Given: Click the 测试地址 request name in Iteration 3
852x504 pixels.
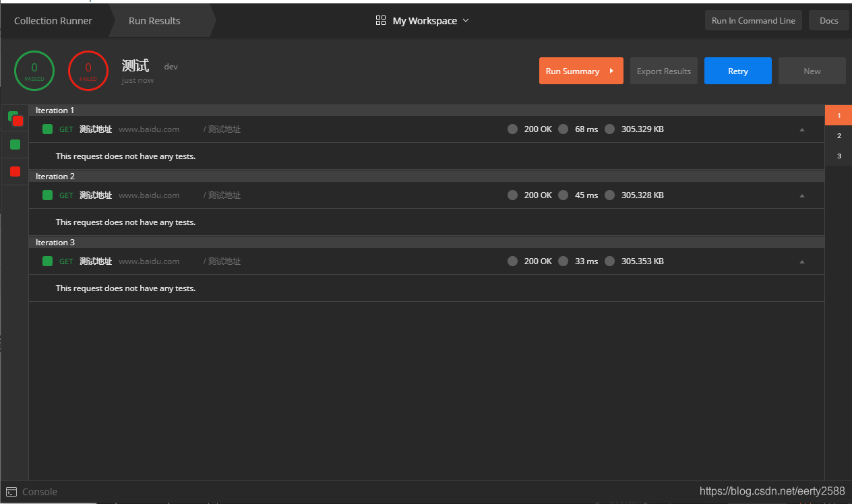Looking at the screenshot, I should (x=96, y=261).
